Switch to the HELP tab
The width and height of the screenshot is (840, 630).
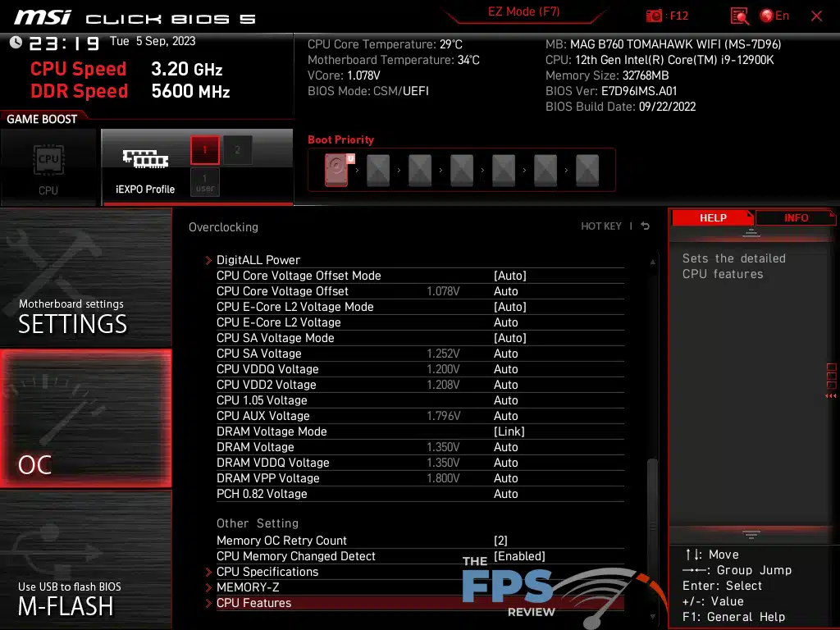pos(713,218)
